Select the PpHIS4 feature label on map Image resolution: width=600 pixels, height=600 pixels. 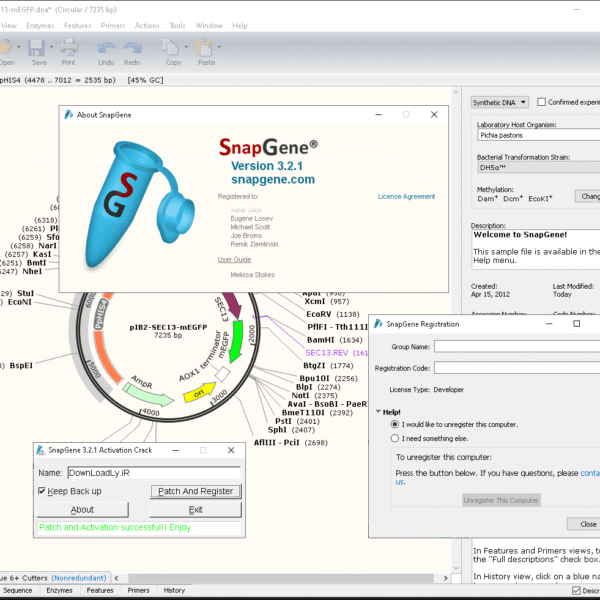101,314
